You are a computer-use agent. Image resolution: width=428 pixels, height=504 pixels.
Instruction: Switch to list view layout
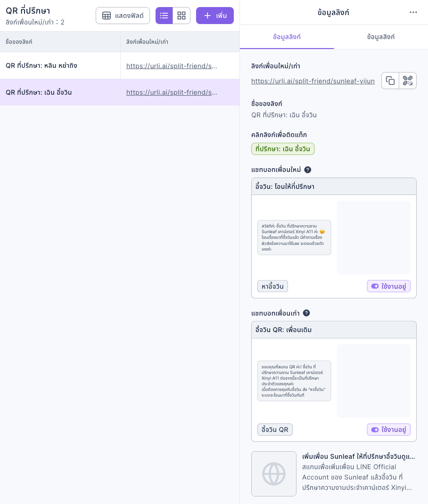(x=164, y=16)
